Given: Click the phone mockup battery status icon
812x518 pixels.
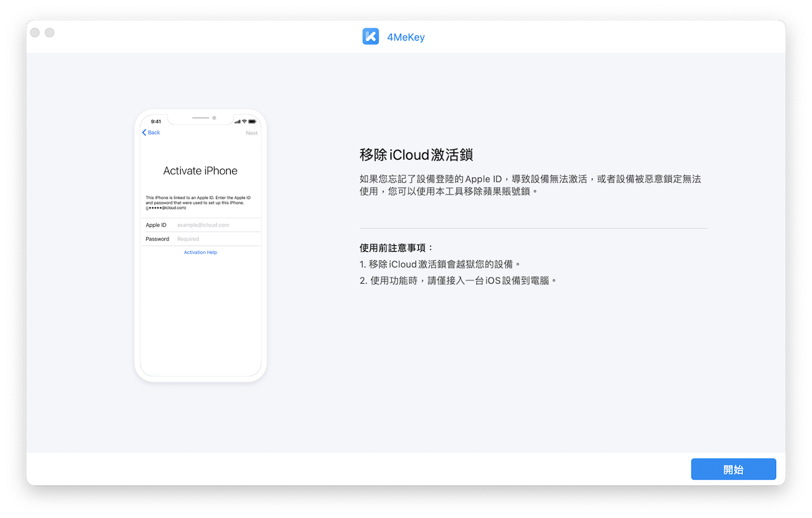Looking at the screenshot, I should coord(253,121).
